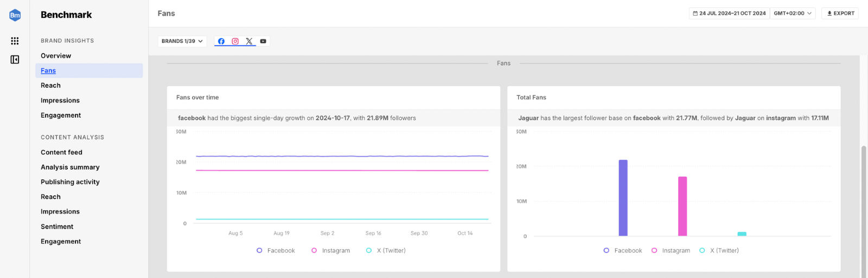Open the apps grid icon in left rail
Viewport: 868px width, 278px height.
pos(15,41)
